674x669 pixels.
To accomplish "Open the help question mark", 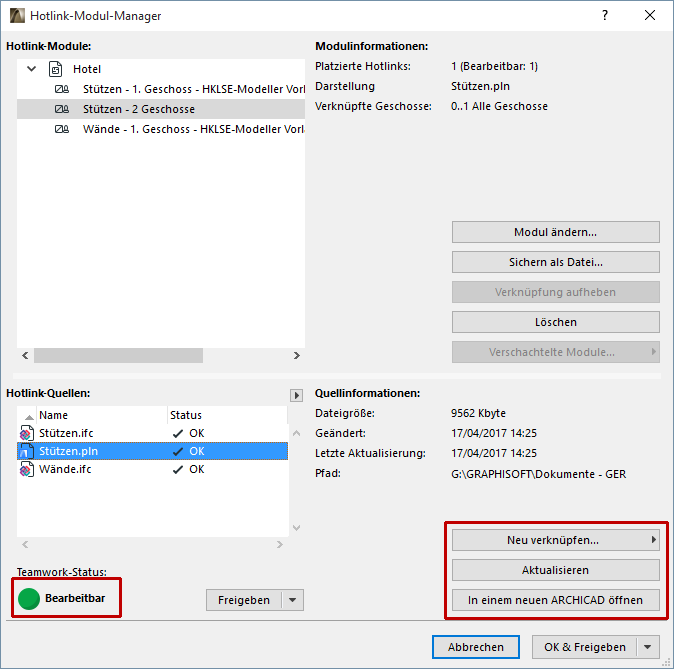I will point(605,15).
